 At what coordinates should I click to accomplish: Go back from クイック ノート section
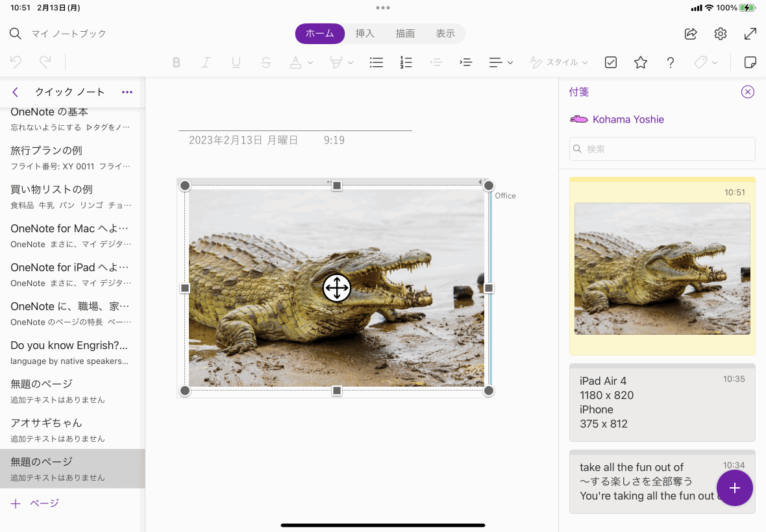tap(15, 91)
